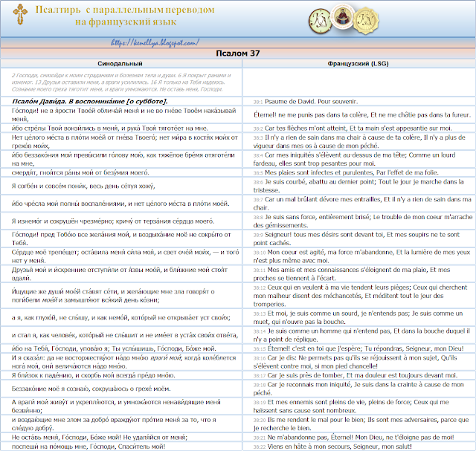Click verse 38:14 Je suis comme un homme

pos(361,335)
